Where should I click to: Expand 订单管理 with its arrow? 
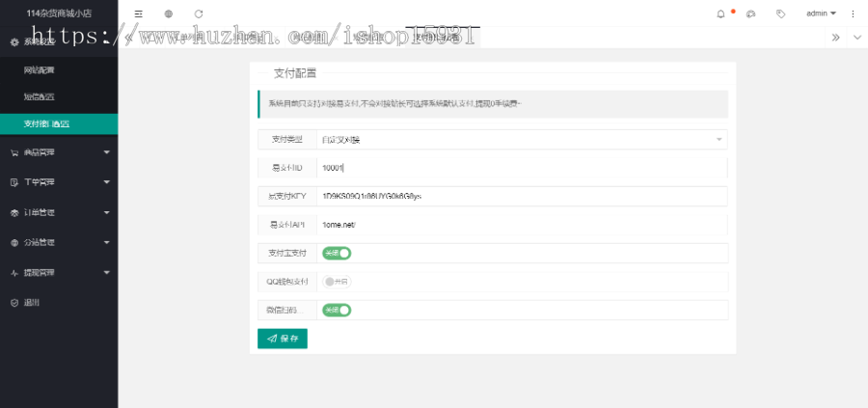[x=107, y=212]
